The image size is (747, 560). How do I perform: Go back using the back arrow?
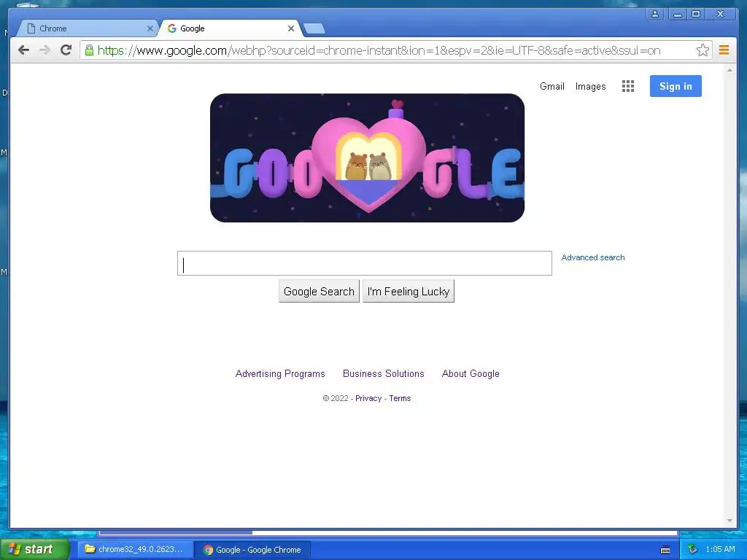[x=23, y=50]
